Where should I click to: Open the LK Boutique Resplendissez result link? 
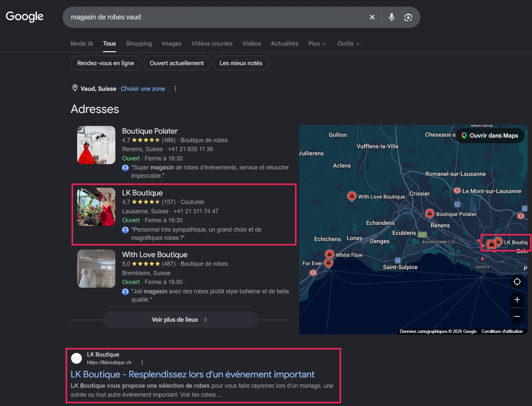tap(192, 374)
